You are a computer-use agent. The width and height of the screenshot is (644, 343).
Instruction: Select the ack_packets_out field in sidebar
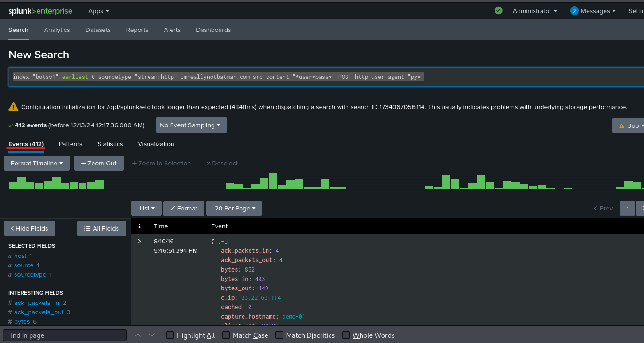[x=39, y=312]
